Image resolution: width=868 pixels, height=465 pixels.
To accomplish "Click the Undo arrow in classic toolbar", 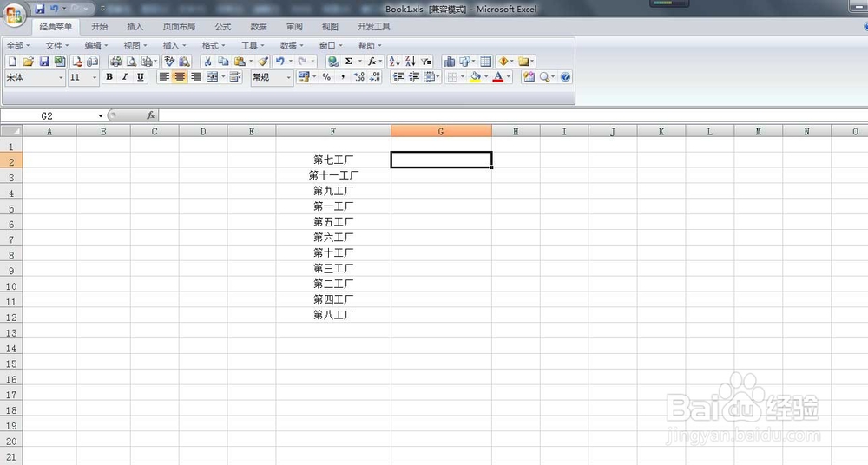I will pos(280,62).
